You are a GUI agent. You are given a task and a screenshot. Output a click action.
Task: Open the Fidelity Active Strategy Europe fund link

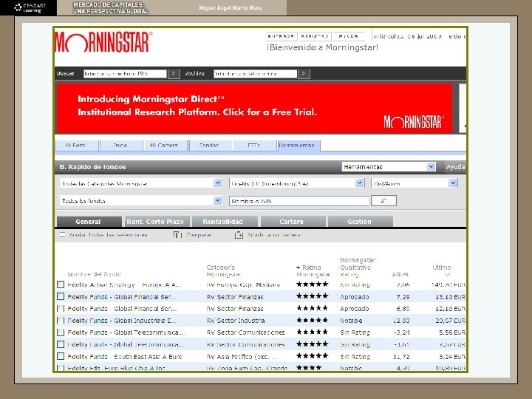(x=125, y=284)
